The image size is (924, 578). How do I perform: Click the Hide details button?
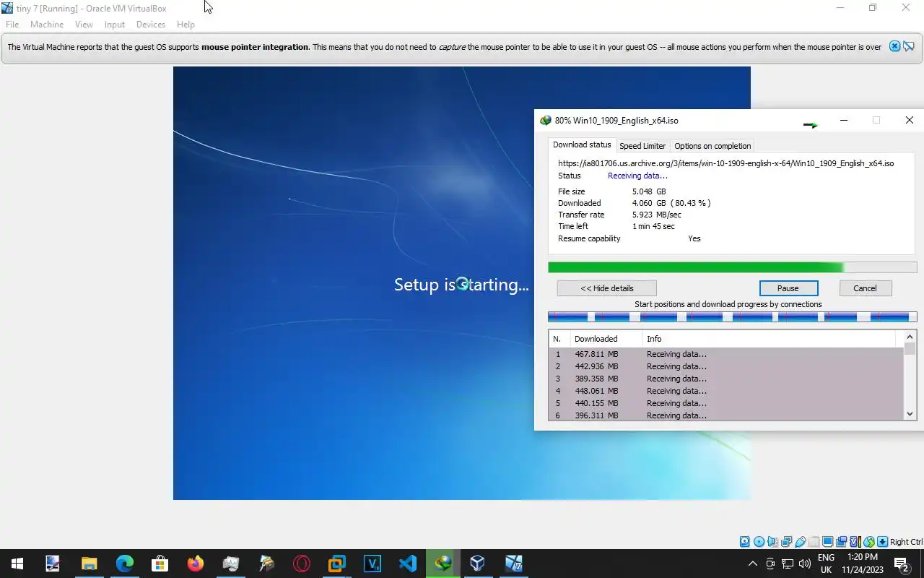606,288
